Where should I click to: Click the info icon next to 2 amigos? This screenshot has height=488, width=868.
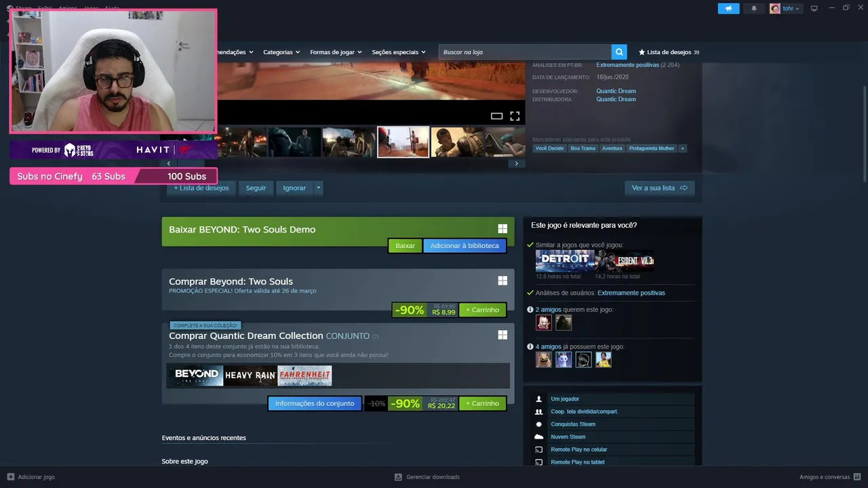pyautogui.click(x=530, y=309)
